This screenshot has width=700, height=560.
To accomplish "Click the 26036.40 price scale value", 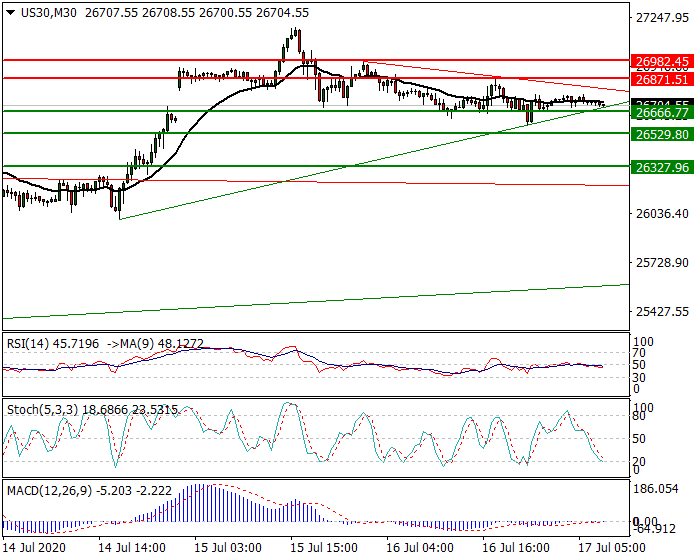I will pos(662,213).
